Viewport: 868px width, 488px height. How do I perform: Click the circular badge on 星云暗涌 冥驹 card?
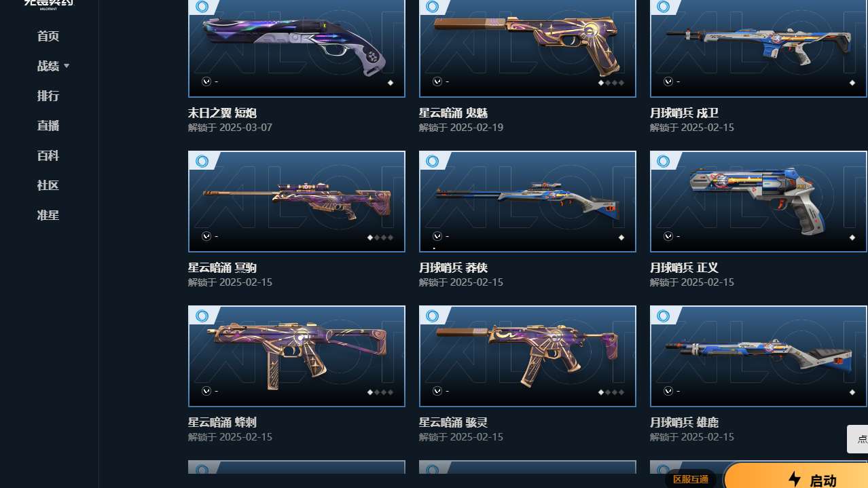(x=202, y=162)
